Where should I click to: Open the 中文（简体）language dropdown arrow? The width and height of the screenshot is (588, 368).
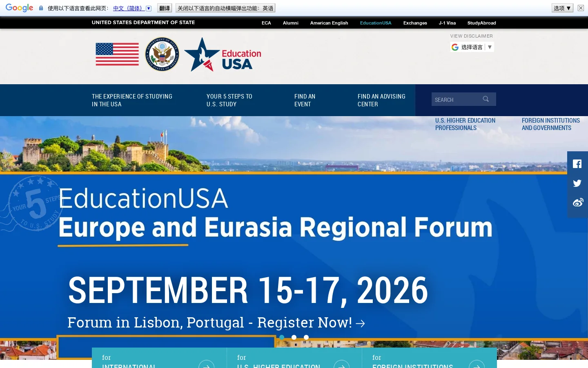pos(149,8)
